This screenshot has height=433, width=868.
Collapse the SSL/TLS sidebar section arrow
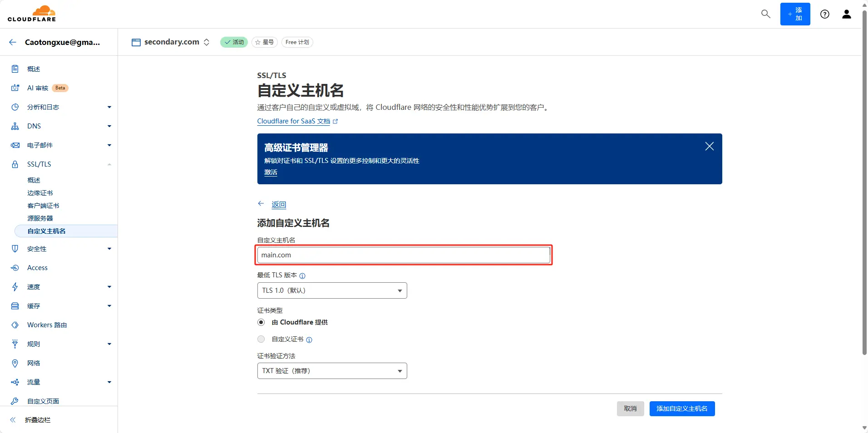(x=109, y=164)
